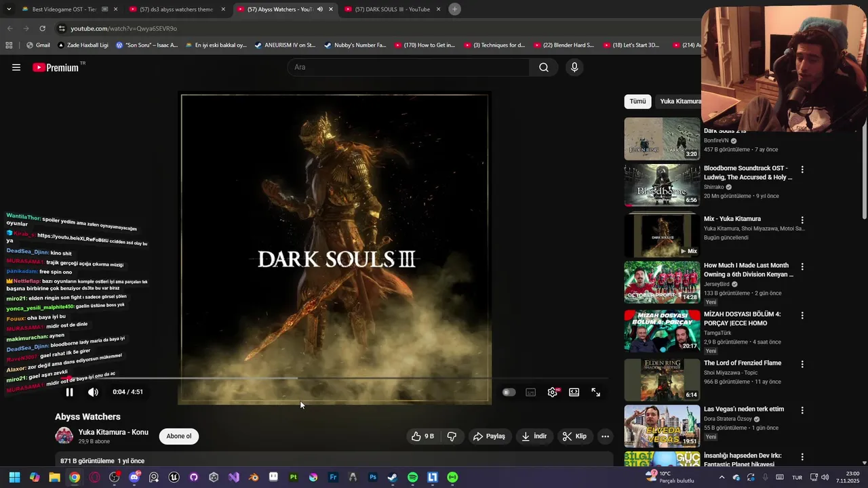Open the Zade Haxball Ligi bookmark
The image size is (868, 488).
tap(83, 45)
